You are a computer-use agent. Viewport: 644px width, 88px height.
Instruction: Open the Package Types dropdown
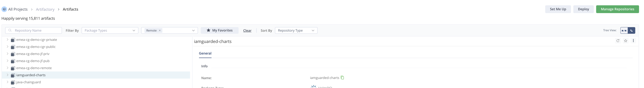click(x=110, y=30)
